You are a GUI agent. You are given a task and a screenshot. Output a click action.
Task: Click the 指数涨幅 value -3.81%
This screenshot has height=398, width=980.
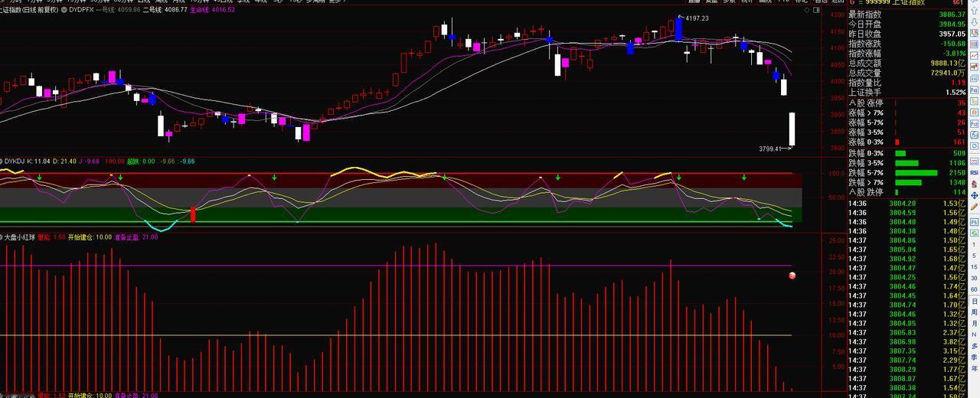click(954, 54)
